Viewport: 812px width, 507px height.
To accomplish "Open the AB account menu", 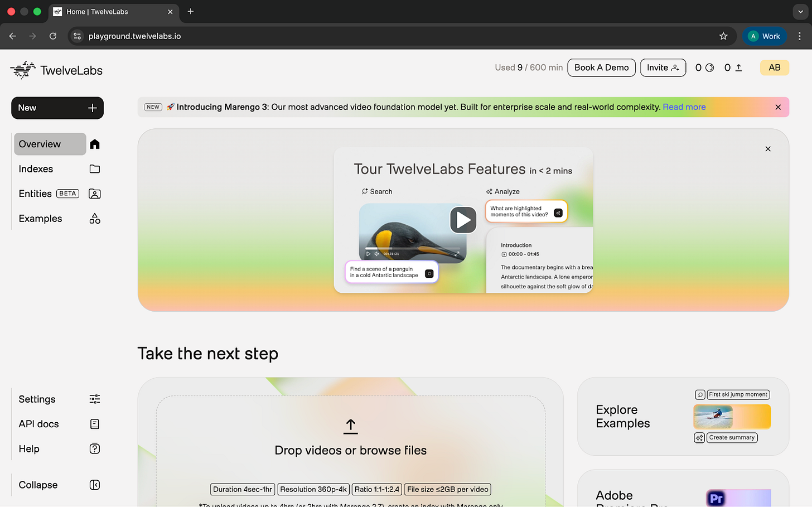I will coord(775,67).
